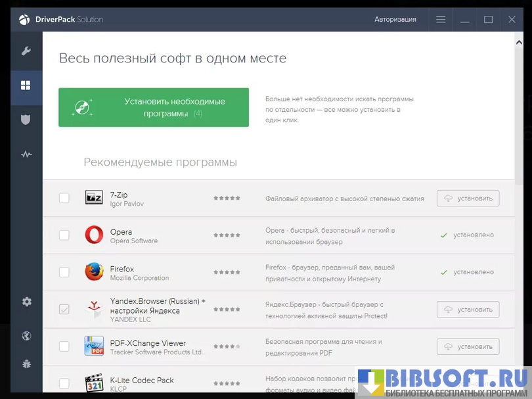Click the Opera program icon
The image size is (532, 399).
94,235
